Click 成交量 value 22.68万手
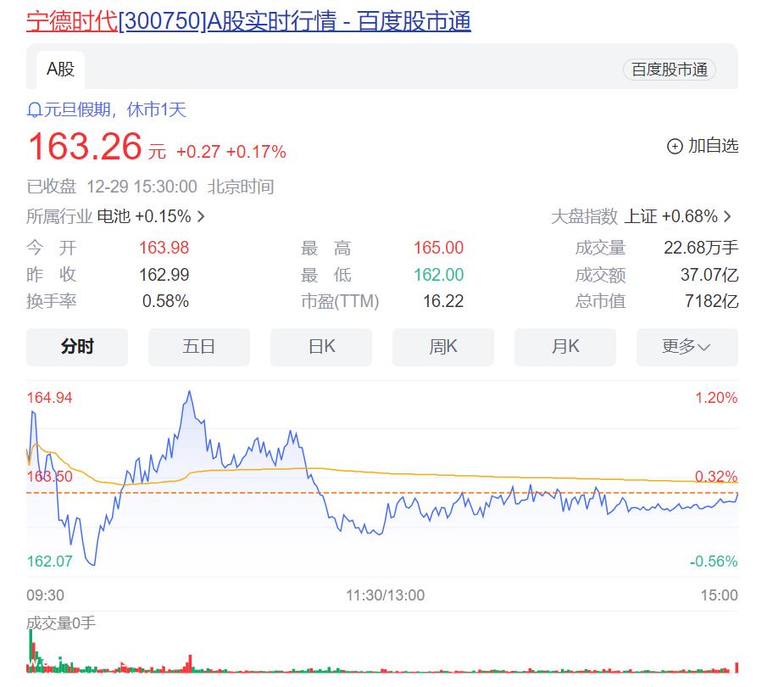This screenshot has height=687, width=784. tap(701, 248)
